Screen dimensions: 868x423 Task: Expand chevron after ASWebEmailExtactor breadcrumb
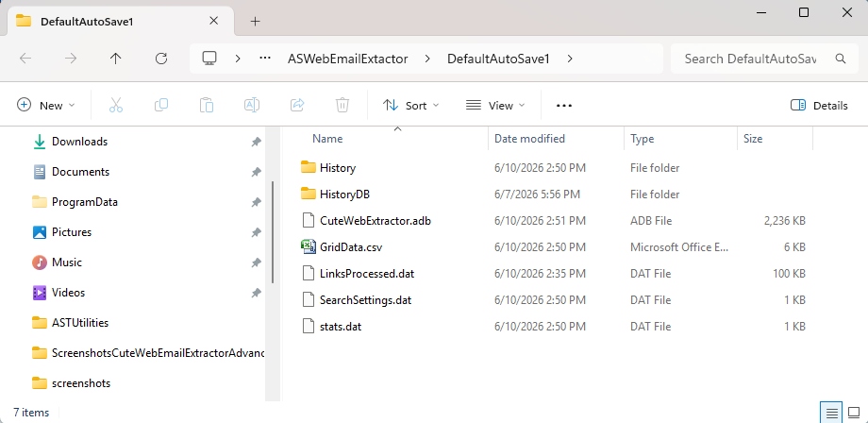point(427,59)
